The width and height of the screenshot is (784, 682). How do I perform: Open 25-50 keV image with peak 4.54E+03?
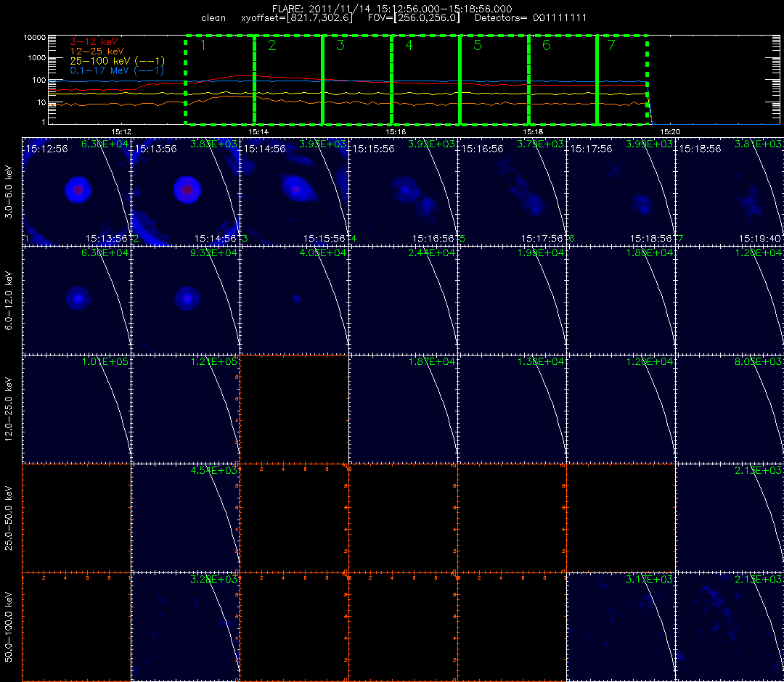tap(186, 518)
